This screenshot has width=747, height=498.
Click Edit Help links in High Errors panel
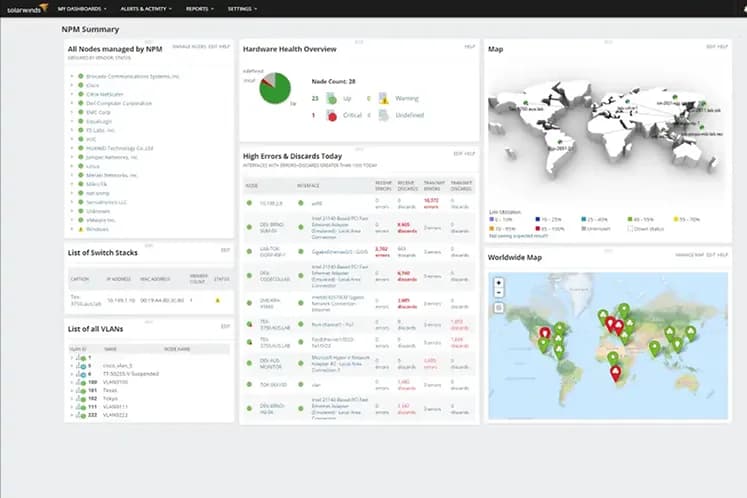click(x=464, y=154)
